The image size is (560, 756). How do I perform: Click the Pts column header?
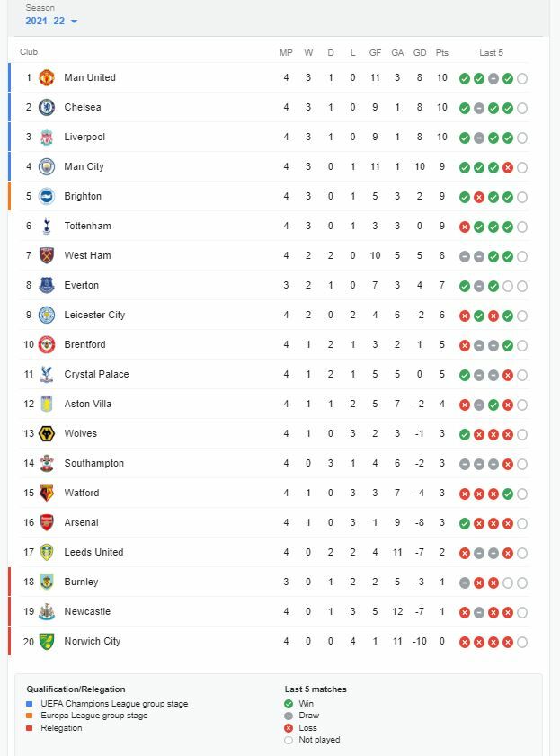click(x=442, y=53)
